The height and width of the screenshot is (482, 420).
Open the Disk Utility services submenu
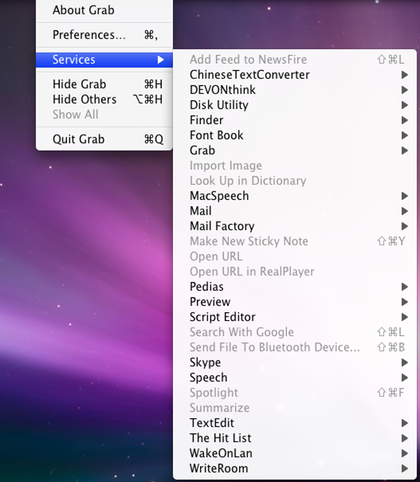click(x=295, y=105)
